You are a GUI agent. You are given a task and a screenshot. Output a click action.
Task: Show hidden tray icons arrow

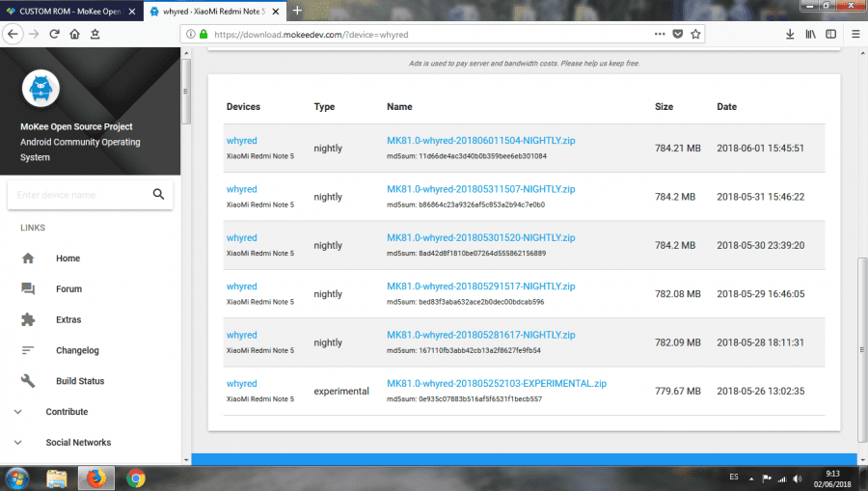(751, 478)
